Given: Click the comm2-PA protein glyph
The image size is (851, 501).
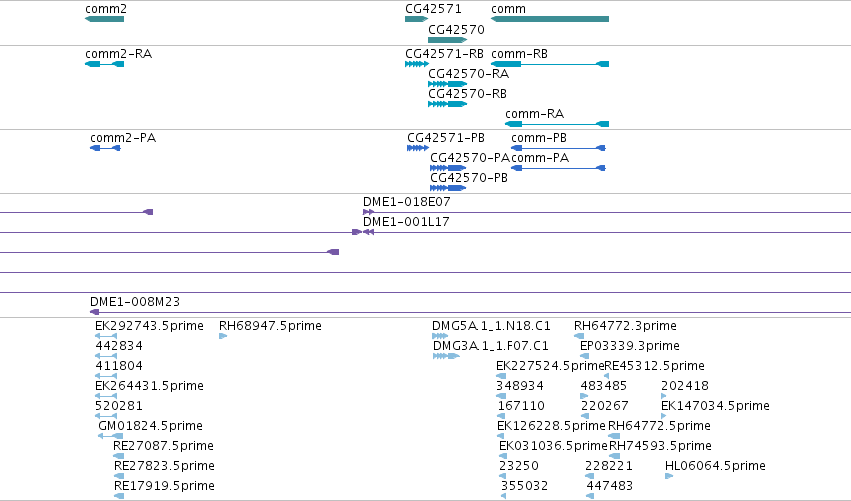Looking at the screenshot, I should point(105,148).
